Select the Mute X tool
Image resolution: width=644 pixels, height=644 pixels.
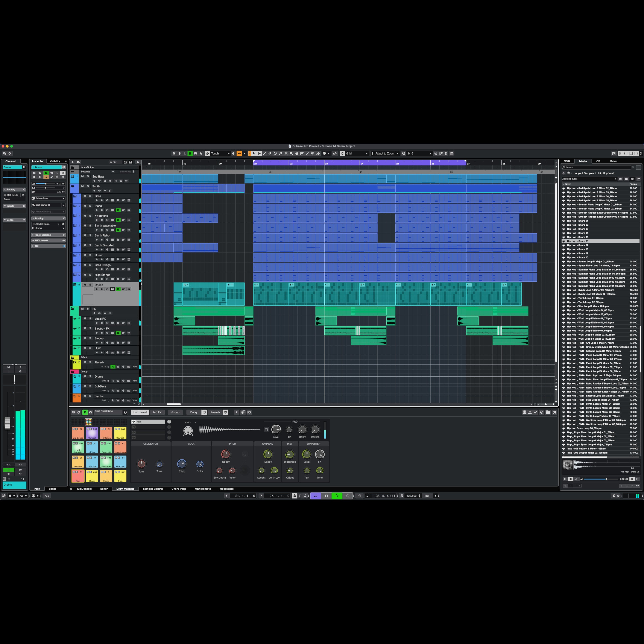[286, 154]
